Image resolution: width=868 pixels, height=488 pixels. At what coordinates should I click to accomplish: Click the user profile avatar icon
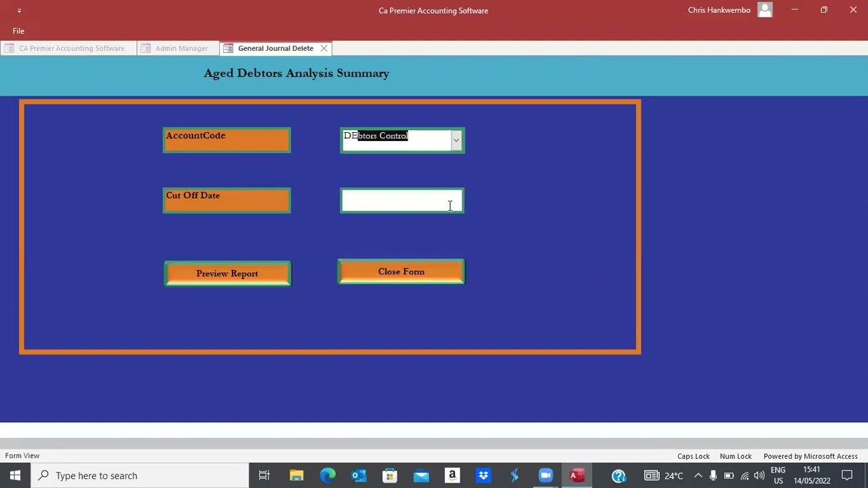tap(765, 10)
